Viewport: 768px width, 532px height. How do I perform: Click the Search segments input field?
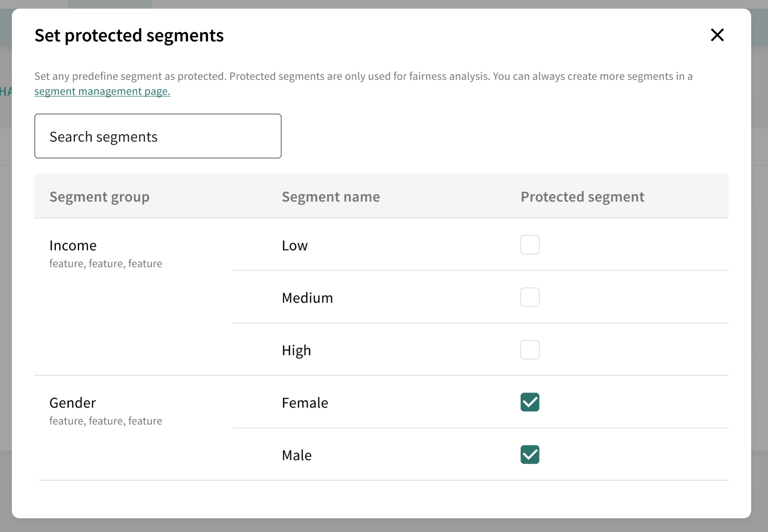point(158,136)
